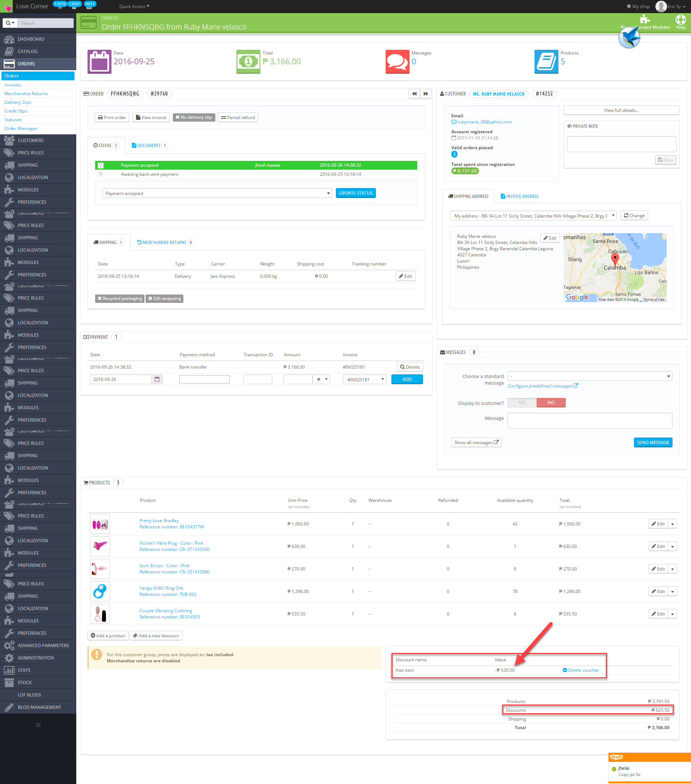This screenshot has height=784, width=691.
Task: Open the Stock sidebar icon
Action: [x=9, y=682]
